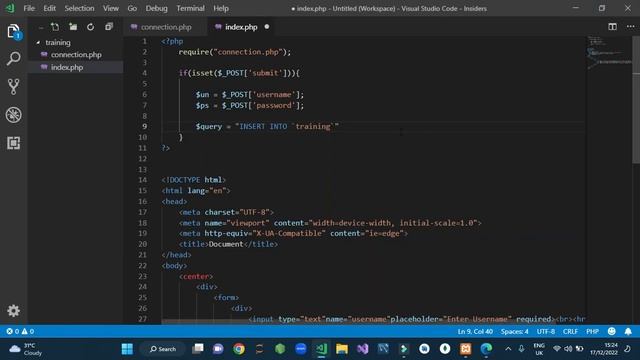Click the $query INSERT INTO line

click(267, 127)
